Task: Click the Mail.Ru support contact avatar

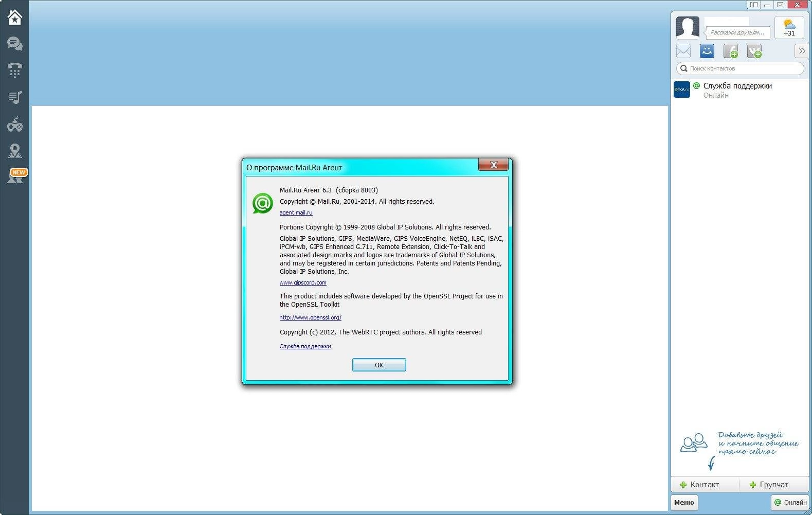Action: tap(682, 90)
